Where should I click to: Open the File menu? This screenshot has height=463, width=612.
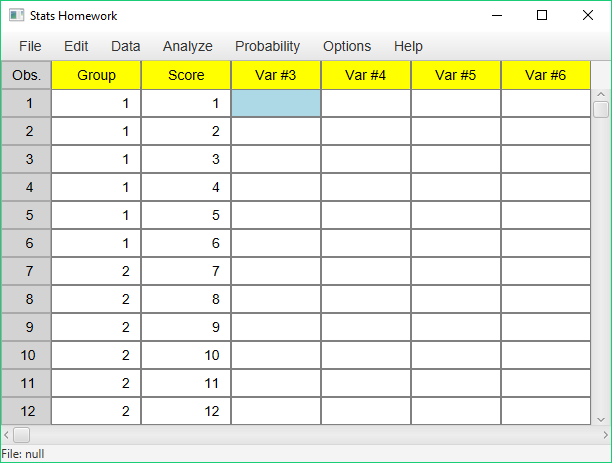pyautogui.click(x=30, y=46)
